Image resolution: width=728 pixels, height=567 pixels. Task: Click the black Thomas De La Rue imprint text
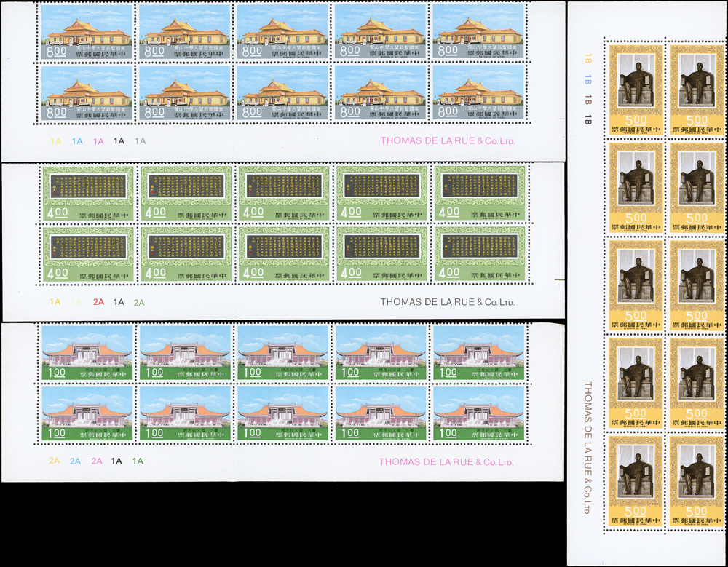447,302
